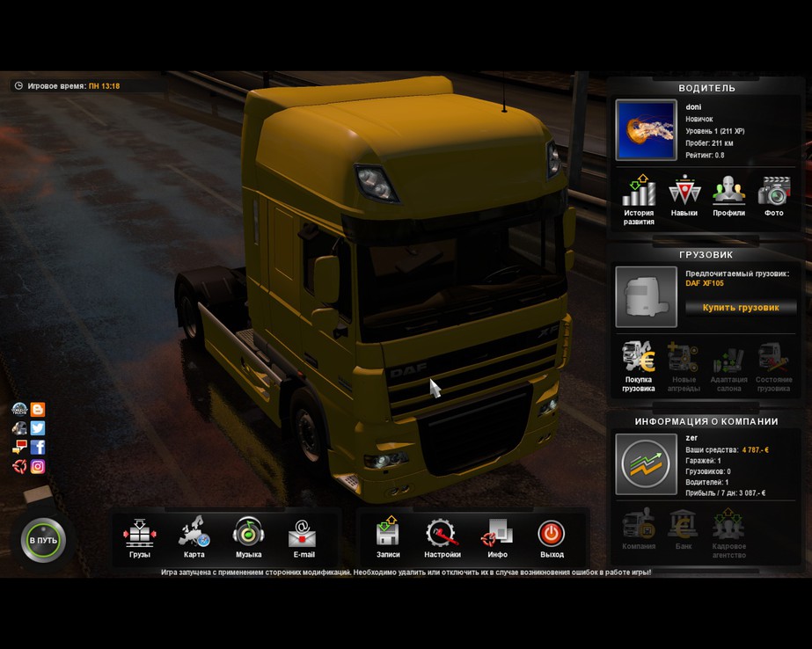Click driver name doni
The height and width of the screenshot is (649, 812).
click(693, 107)
